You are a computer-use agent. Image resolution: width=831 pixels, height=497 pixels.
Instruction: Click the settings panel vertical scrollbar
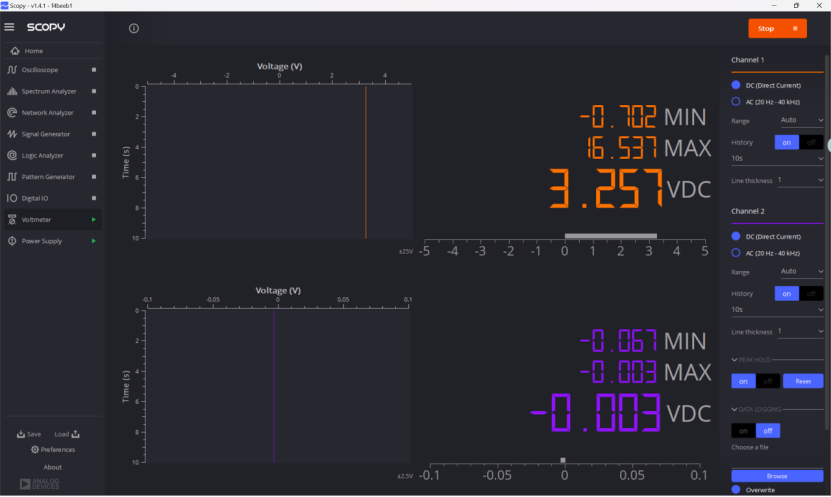[827, 241]
